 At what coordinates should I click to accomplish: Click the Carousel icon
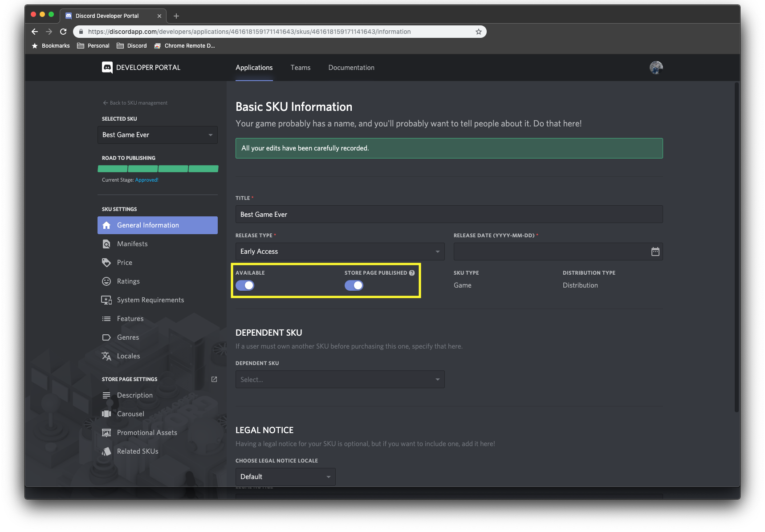click(x=106, y=414)
